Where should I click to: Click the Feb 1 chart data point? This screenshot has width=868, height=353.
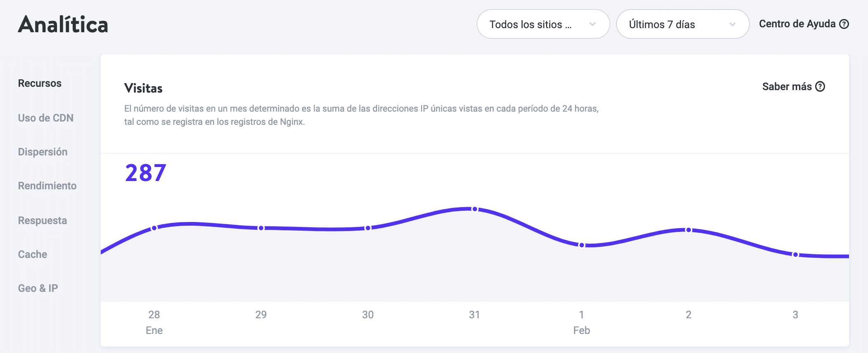click(582, 245)
